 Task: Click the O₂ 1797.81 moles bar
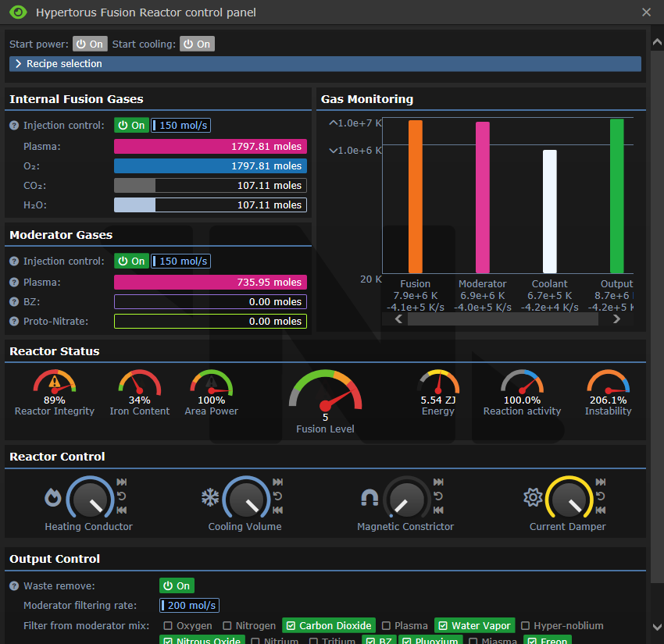(x=210, y=165)
